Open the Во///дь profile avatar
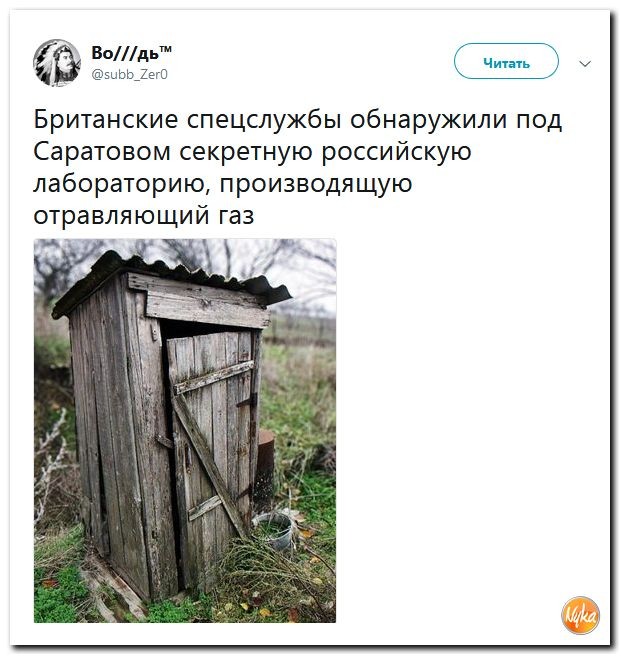Image resolution: width=621 pixels, height=656 pixels. coord(57,63)
